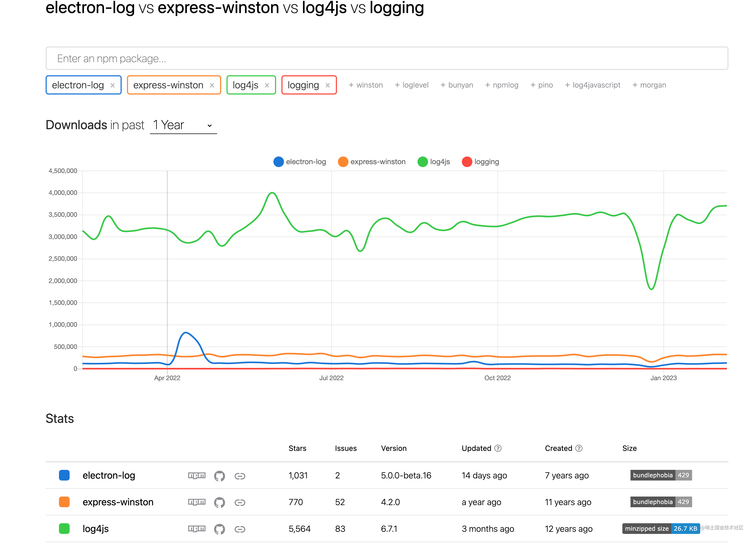Click the Size column header
The height and width of the screenshot is (543, 756).
[629, 448]
